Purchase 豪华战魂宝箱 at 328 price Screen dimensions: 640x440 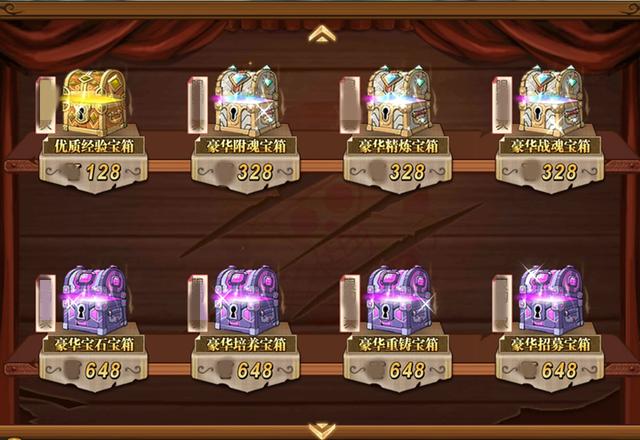550,172
